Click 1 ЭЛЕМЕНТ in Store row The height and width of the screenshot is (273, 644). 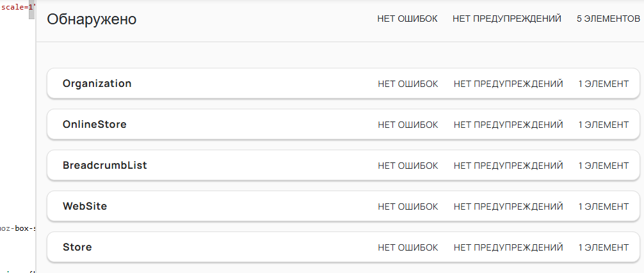click(603, 247)
